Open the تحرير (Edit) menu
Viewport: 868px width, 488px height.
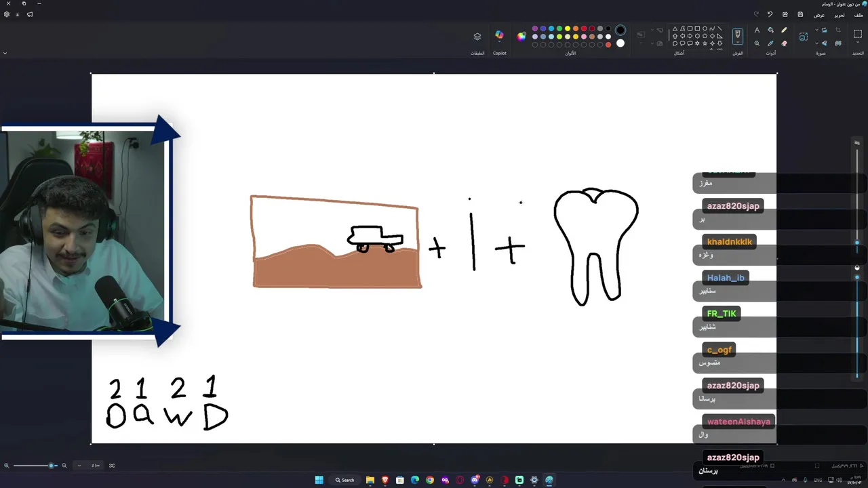[840, 14]
